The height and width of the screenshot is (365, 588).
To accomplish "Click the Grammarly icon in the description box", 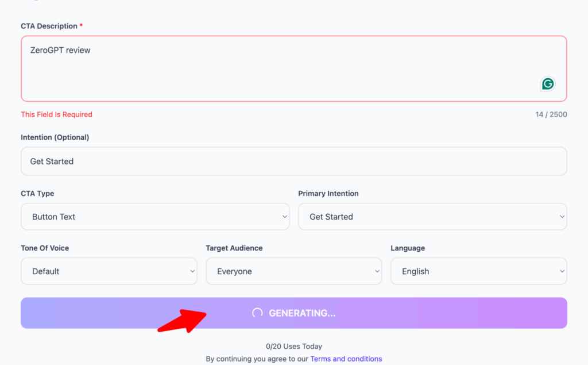I will pyautogui.click(x=548, y=84).
